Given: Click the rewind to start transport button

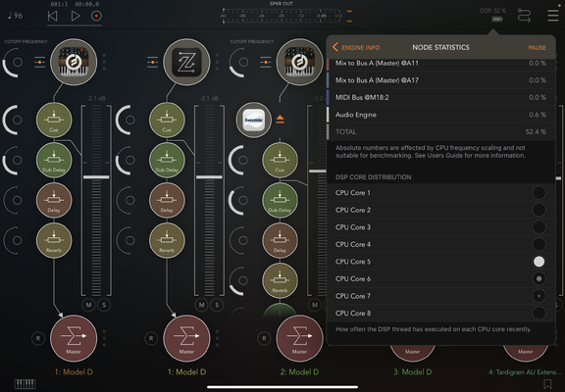Looking at the screenshot, I should tap(52, 16).
